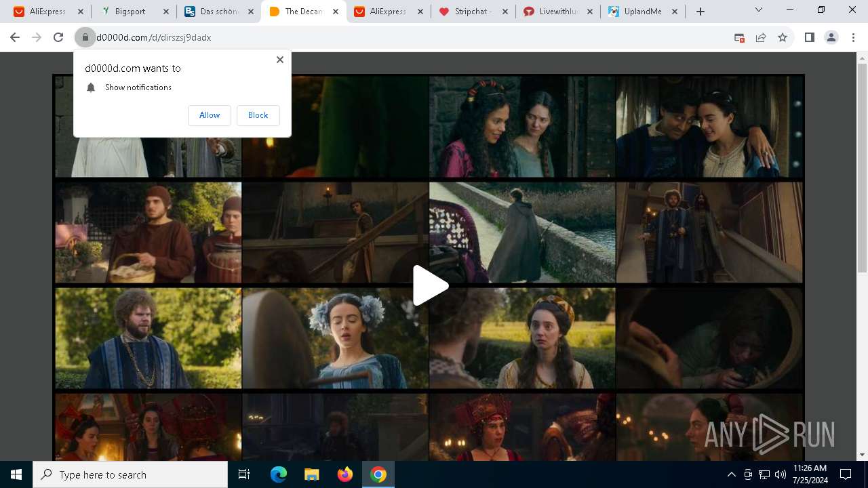Click the Chrome taskbar icon

click(378, 474)
